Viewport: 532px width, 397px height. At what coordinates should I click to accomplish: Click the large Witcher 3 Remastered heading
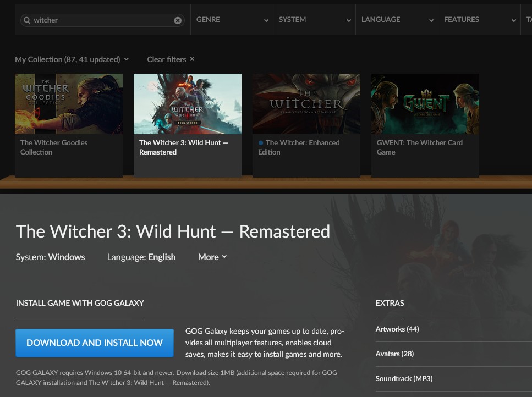point(173,231)
